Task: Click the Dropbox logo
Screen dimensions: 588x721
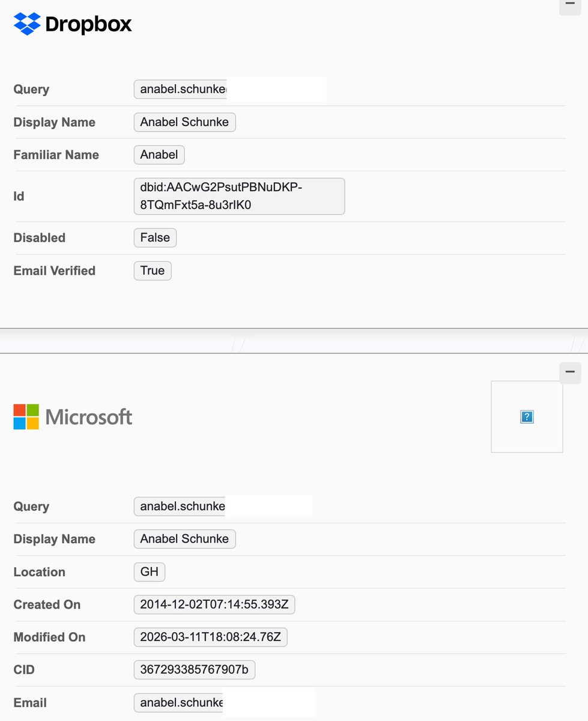Action: point(73,24)
